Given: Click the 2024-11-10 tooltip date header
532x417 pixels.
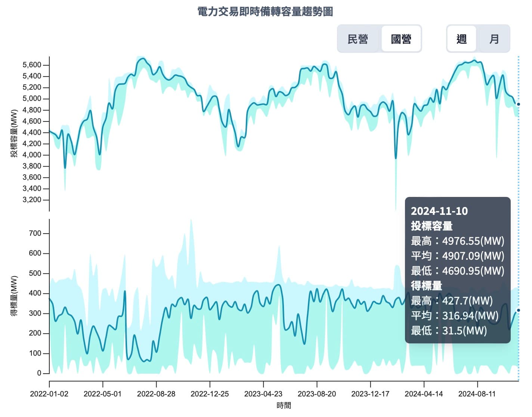Looking at the screenshot, I should pos(439,211).
